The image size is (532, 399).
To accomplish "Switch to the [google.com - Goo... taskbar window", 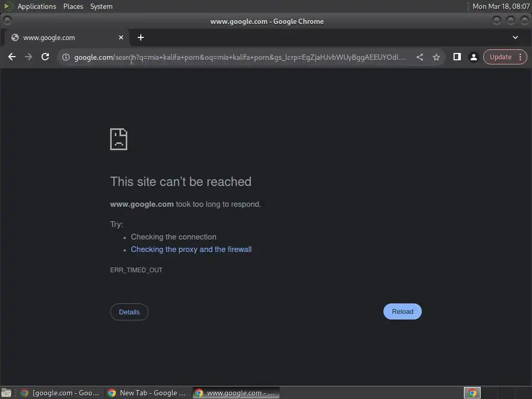I will [60, 393].
